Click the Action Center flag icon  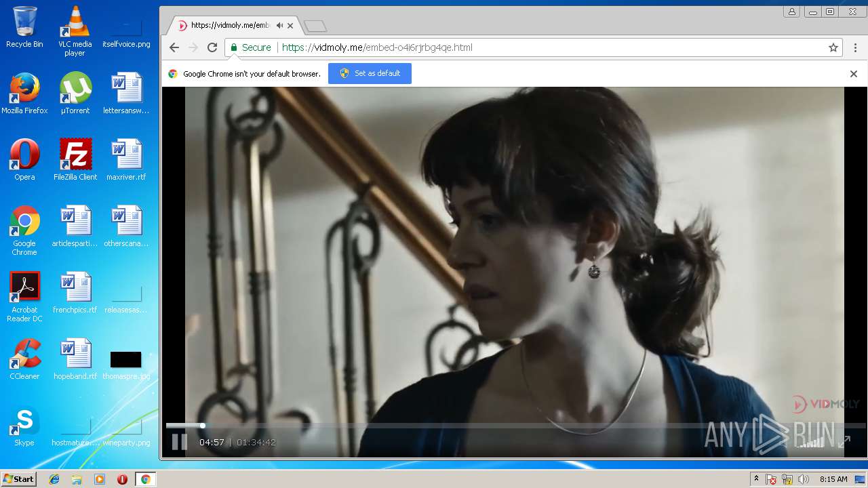(771, 479)
